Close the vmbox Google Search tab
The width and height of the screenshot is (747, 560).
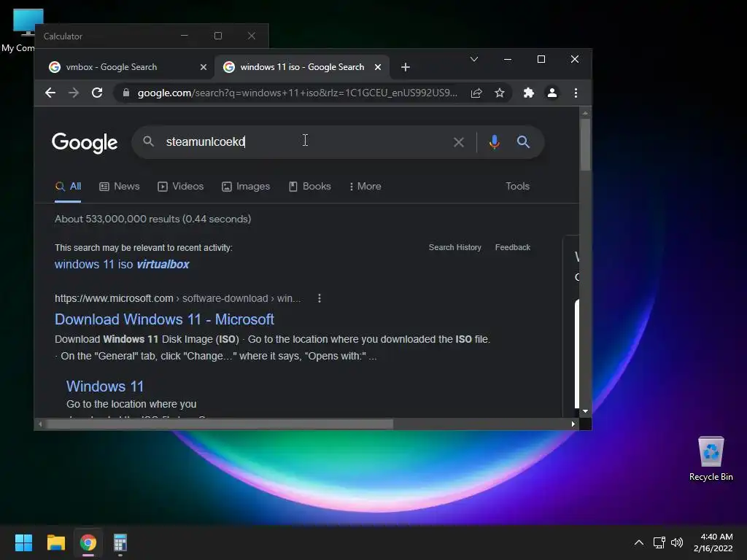(x=204, y=67)
